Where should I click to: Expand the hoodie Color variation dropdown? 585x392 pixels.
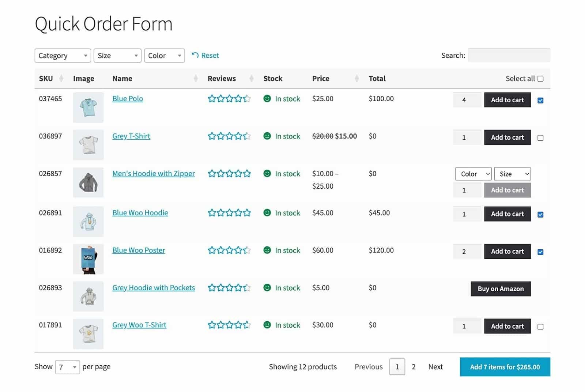[x=473, y=174]
